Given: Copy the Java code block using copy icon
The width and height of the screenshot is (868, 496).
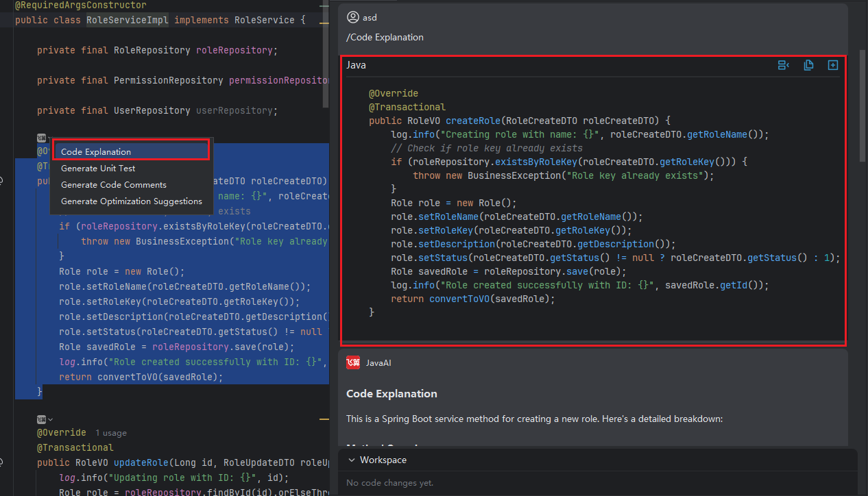Looking at the screenshot, I should 808,65.
